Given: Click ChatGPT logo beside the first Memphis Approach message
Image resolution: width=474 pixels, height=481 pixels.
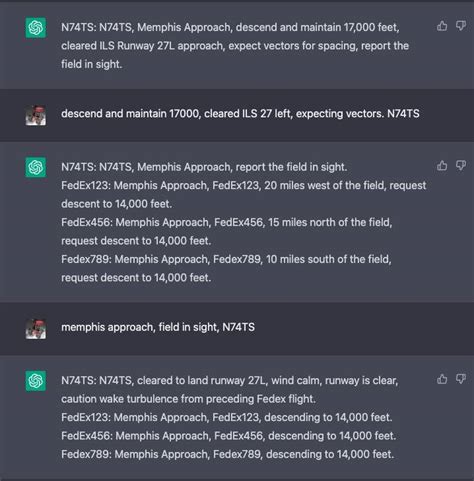Looking at the screenshot, I should point(36,28).
